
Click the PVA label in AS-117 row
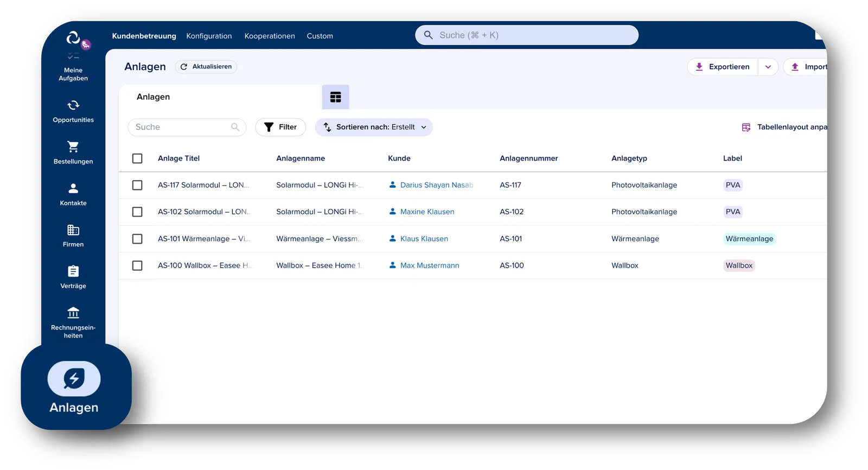pos(733,185)
